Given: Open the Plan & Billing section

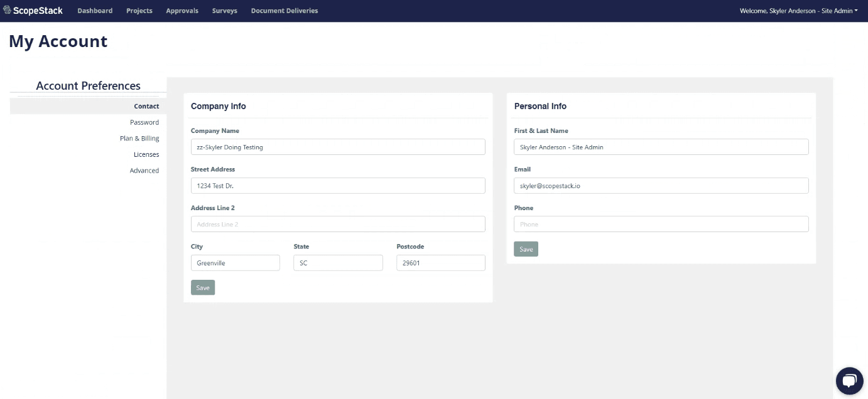Looking at the screenshot, I should (139, 138).
